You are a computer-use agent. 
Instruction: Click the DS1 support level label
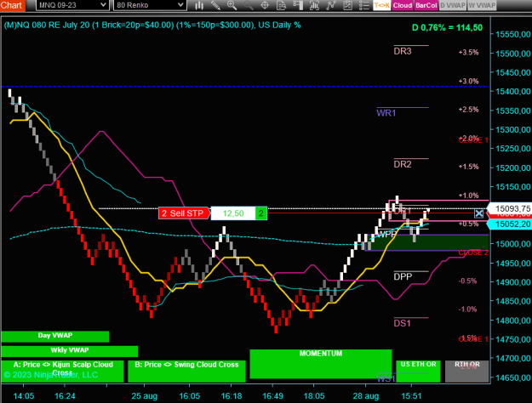[402, 323]
